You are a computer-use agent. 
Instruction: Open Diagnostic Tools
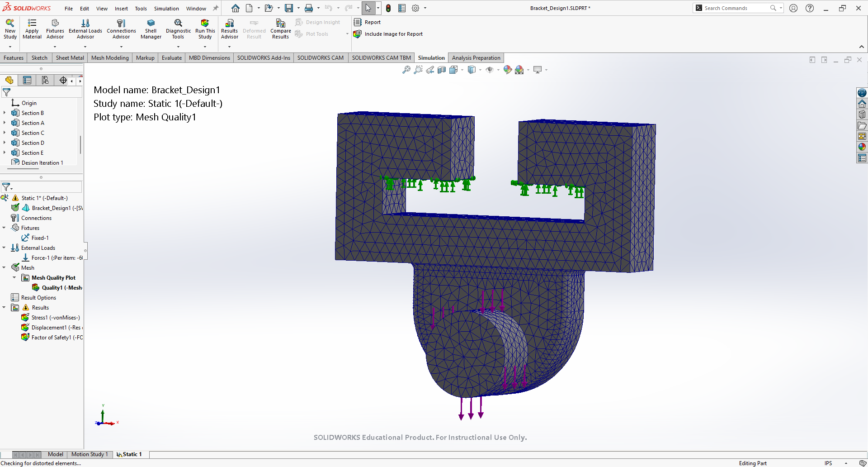tap(178, 29)
